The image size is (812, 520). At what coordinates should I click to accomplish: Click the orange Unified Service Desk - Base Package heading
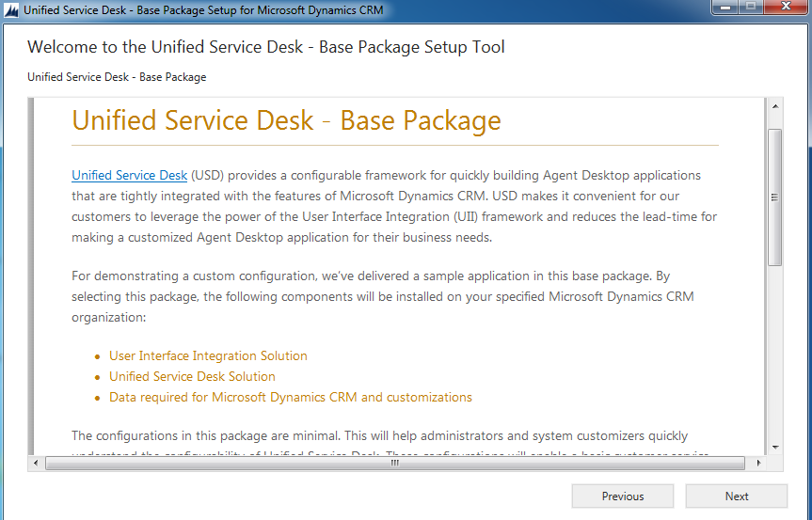[286, 120]
